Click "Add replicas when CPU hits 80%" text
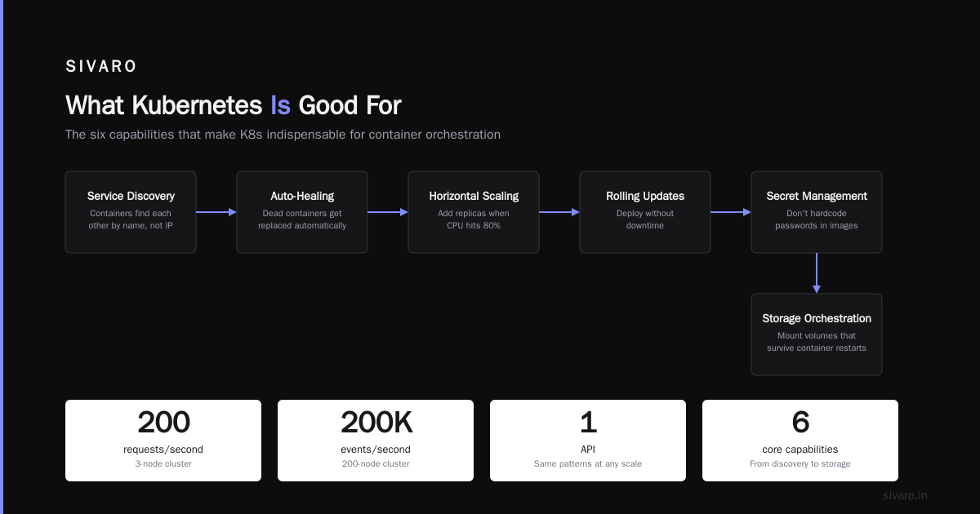The width and height of the screenshot is (980, 514). 474,219
